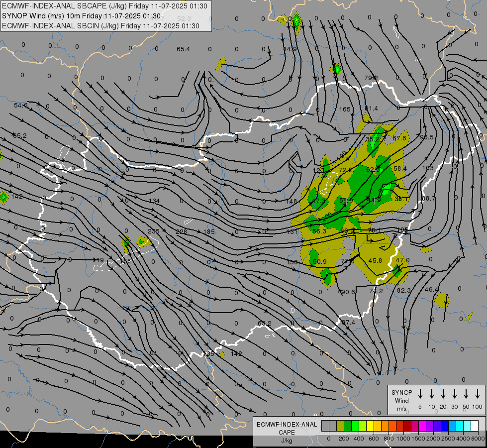Pick the olive swatch in the CAPE legend
Viewport: 487px width, 448px height.
tap(340, 426)
